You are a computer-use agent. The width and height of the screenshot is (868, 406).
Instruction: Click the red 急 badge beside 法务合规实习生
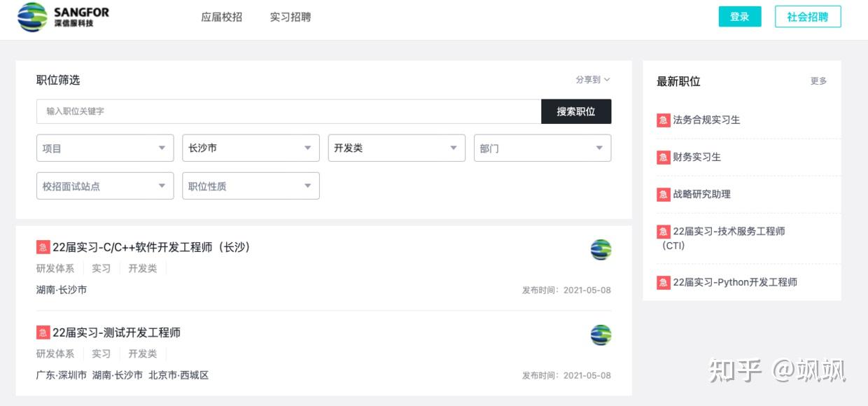pos(663,120)
